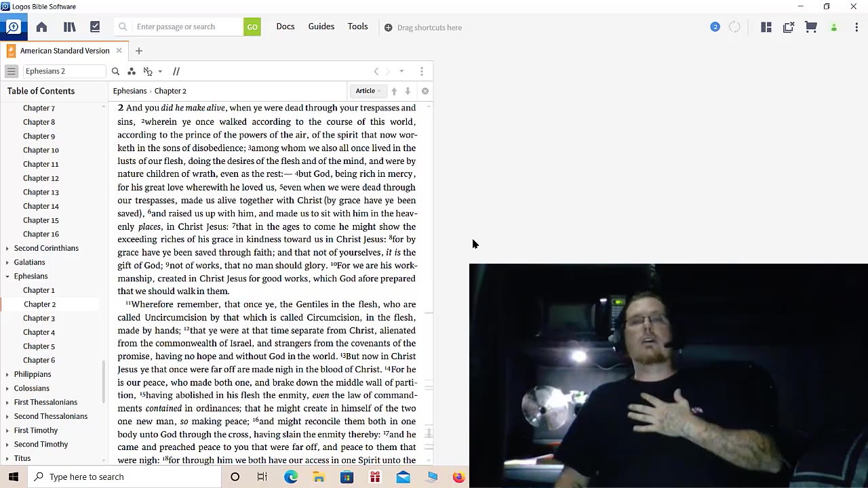Open Task View on the taskbar
This screenshot has height=488, width=868.
click(x=262, y=477)
